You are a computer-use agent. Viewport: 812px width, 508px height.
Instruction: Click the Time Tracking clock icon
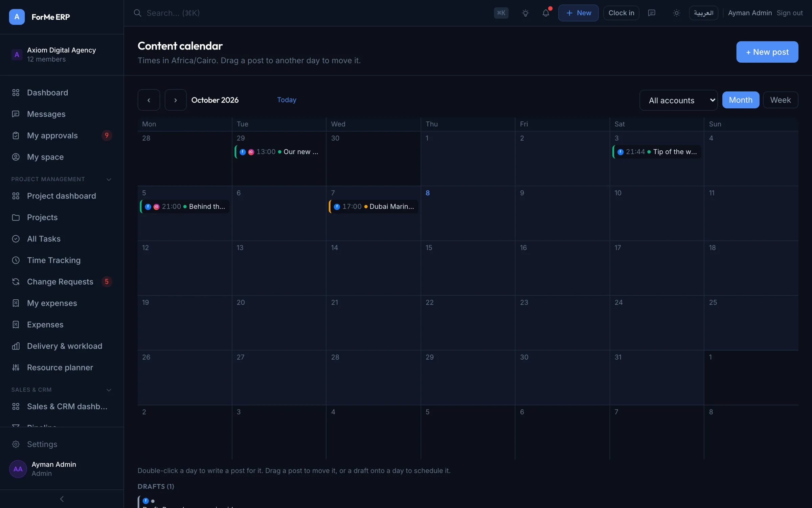[x=16, y=260]
